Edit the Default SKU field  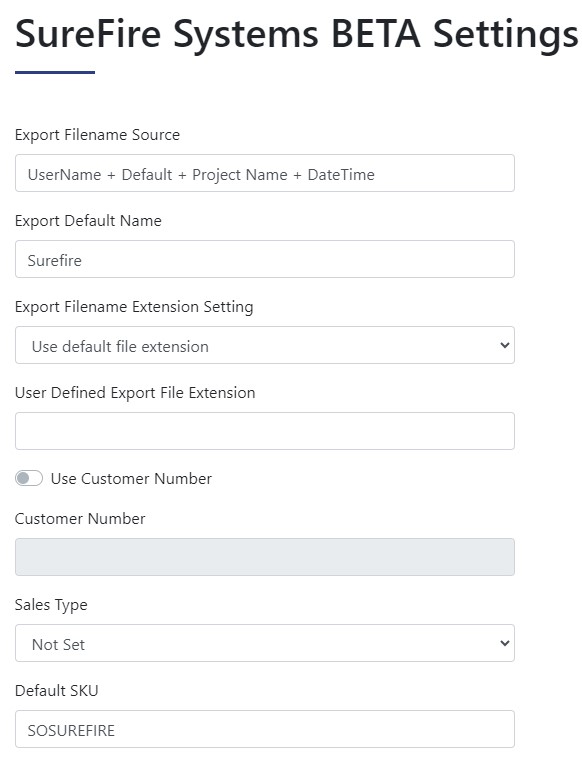tap(264, 729)
